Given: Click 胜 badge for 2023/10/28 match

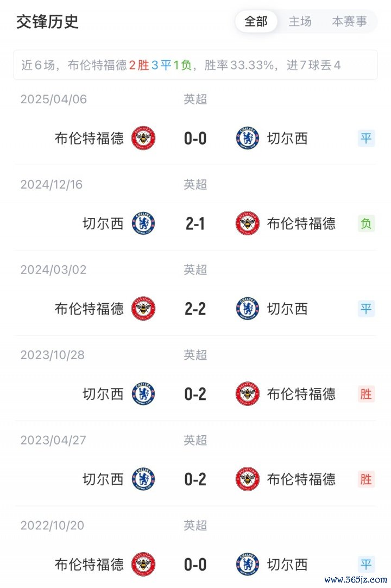Looking at the screenshot, I should pos(367,394).
